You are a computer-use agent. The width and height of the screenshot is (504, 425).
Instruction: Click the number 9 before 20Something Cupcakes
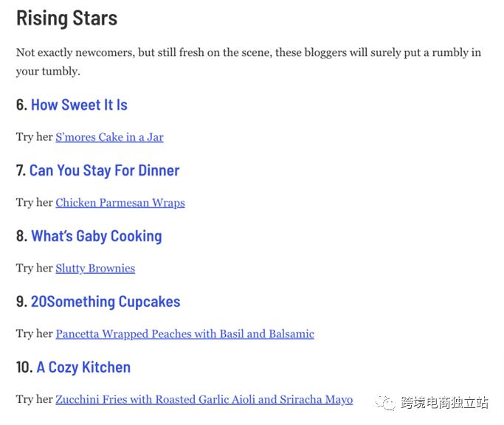(21, 302)
